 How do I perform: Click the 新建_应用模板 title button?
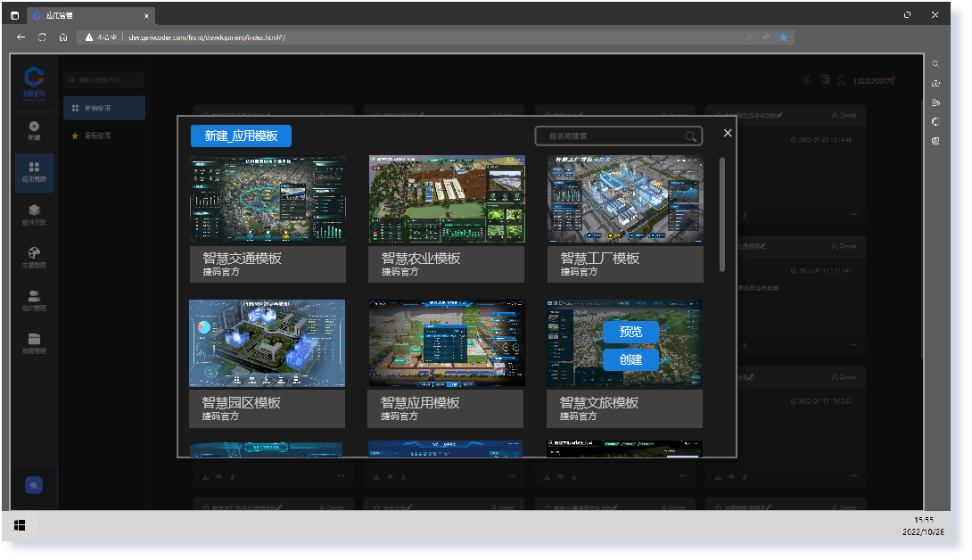[x=241, y=136]
